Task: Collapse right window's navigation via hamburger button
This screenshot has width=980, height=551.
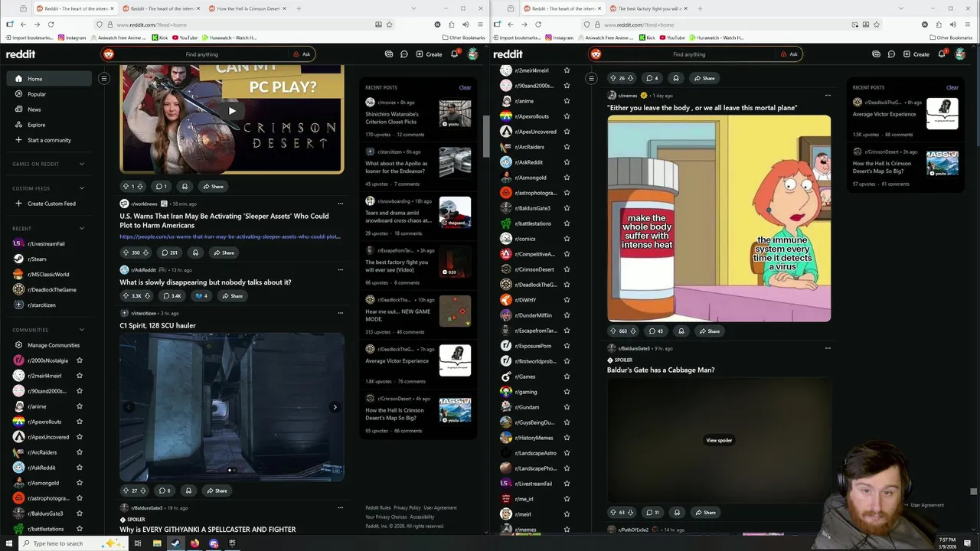Action: (591, 78)
